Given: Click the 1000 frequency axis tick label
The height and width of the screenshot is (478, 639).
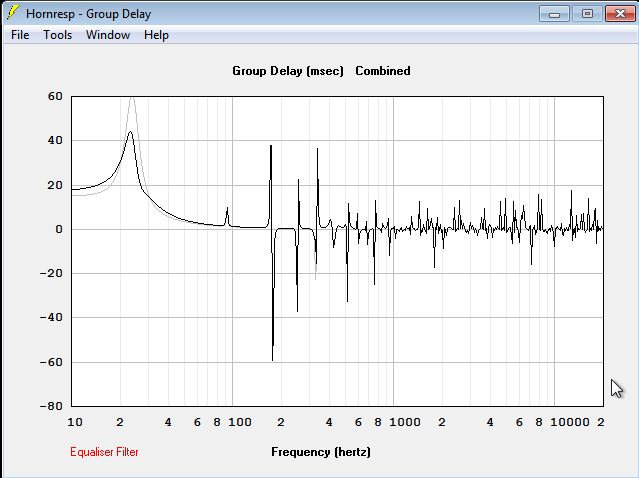Looking at the screenshot, I should [x=405, y=422].
